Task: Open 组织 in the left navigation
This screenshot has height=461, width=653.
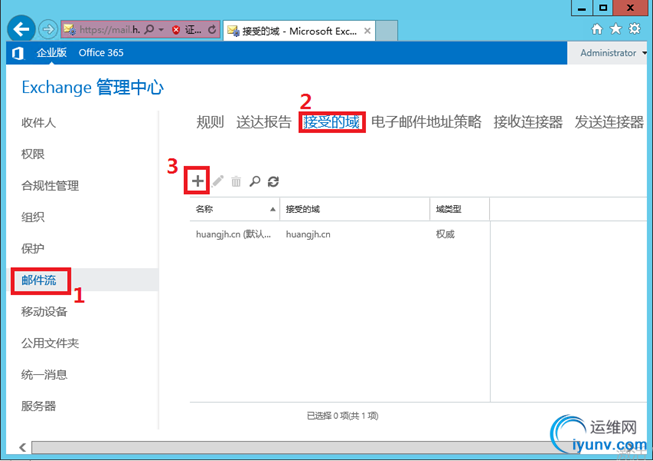Action: point(33,217)
